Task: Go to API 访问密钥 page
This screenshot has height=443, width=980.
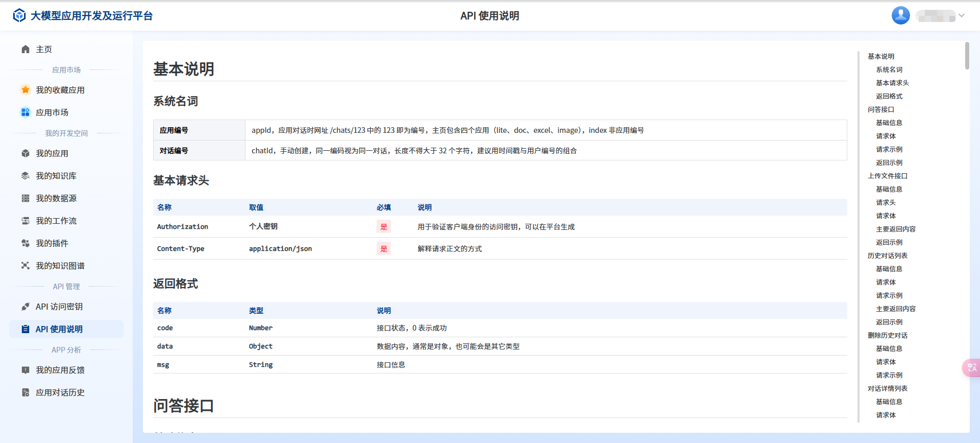Action: coord(59,307)
